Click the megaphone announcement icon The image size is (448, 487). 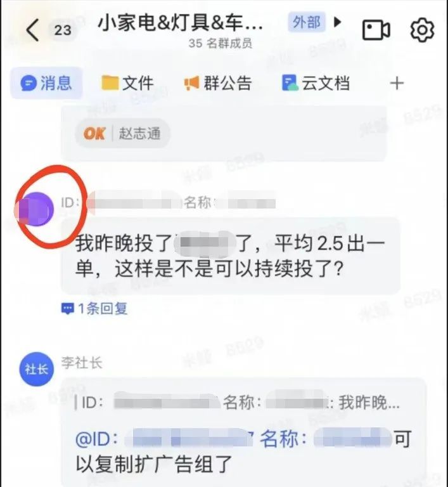pyautogui.click(x=191, y=83)
